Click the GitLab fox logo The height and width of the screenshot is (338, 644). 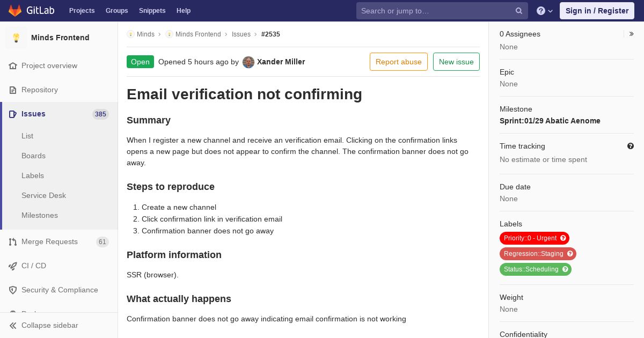coord(15,10)
